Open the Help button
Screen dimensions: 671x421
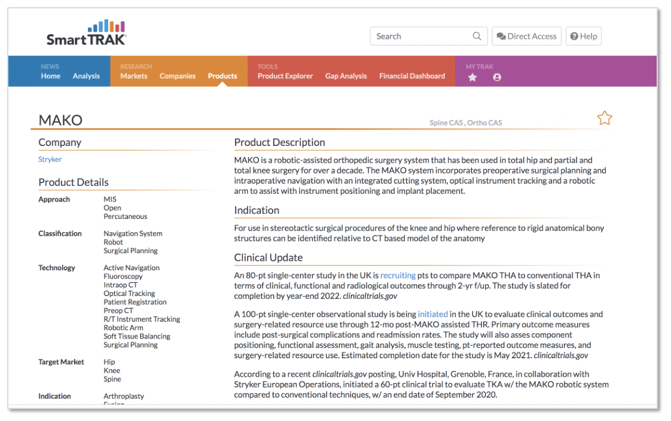584,36
